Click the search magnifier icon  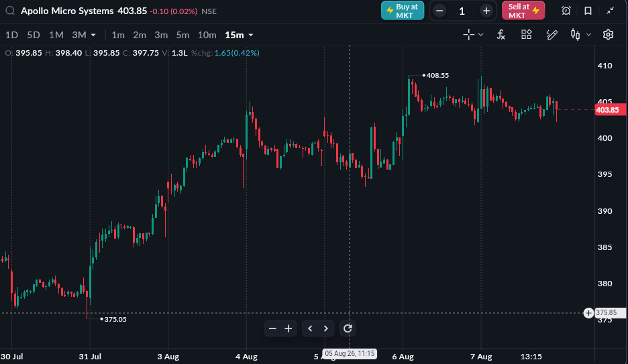pyautogui.click(x=10, y=11)
